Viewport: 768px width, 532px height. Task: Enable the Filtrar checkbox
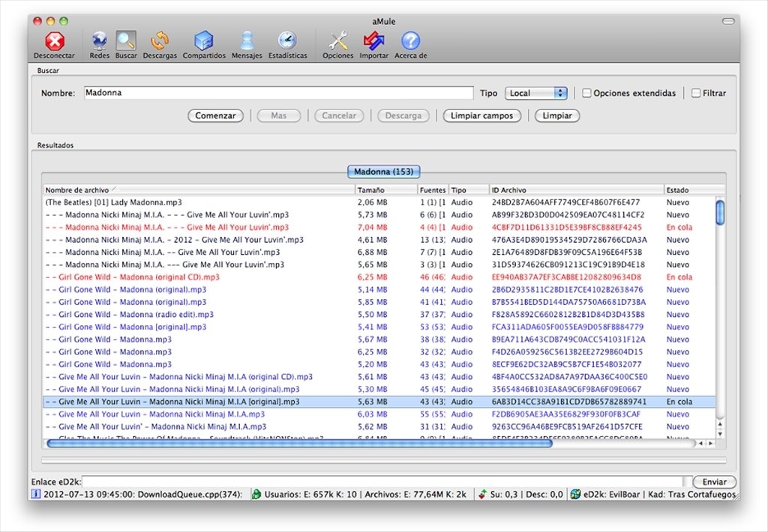pyautogui.click(x=695, y=93)
